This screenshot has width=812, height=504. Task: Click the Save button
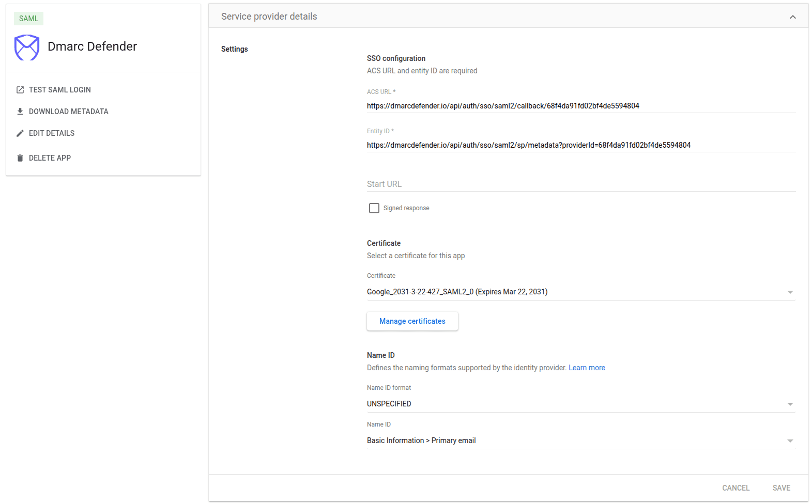click(x=781, y=488)
